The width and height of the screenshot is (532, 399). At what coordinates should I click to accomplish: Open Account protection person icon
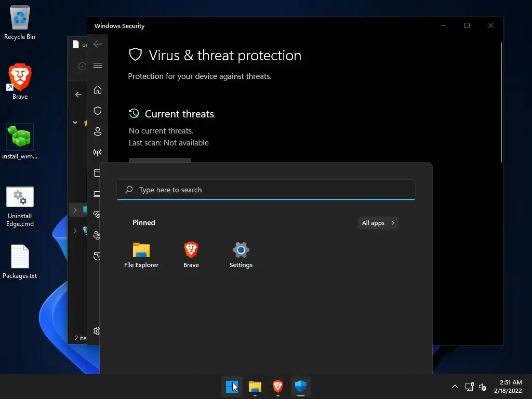point(98,131)
